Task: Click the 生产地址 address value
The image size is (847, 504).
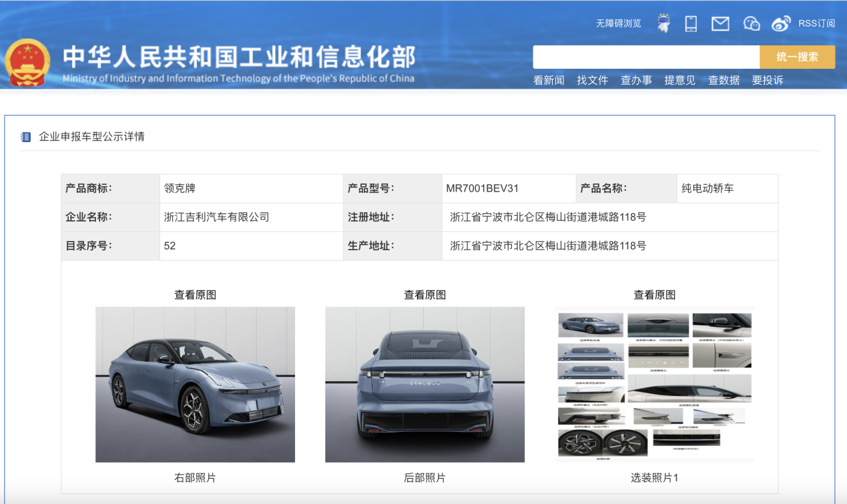Action: (x=548, y=246)
